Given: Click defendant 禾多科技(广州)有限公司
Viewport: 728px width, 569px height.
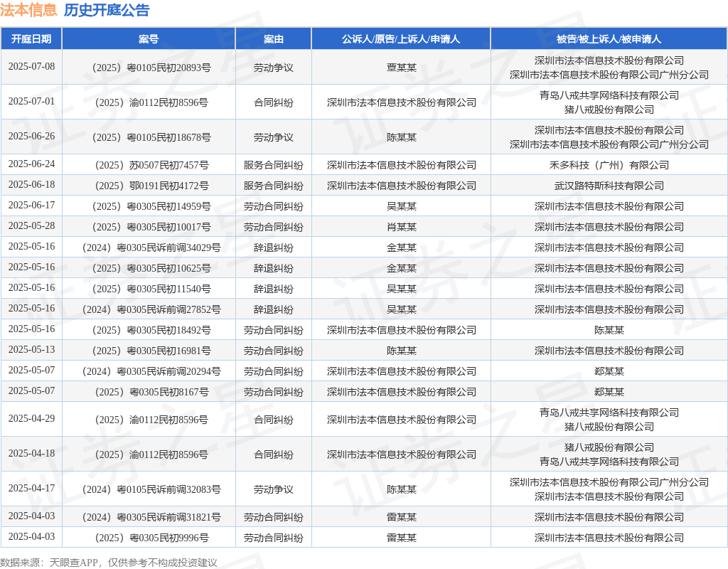Looking at the screenshot, I should 609,165.
